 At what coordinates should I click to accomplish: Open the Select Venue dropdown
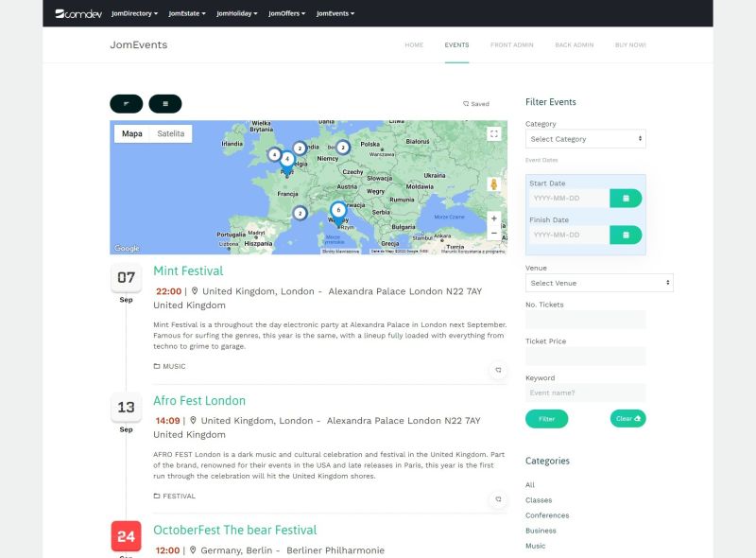tap(599, 283)
